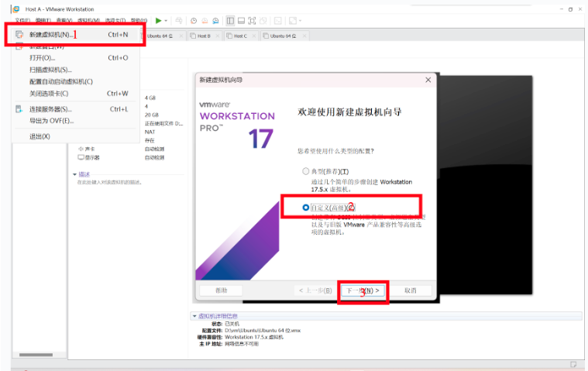Image resolution: width=588 pixels, height=371 pixels.
Task: Click the library panel horizontal scrollbar
Action: pos(36,355)
